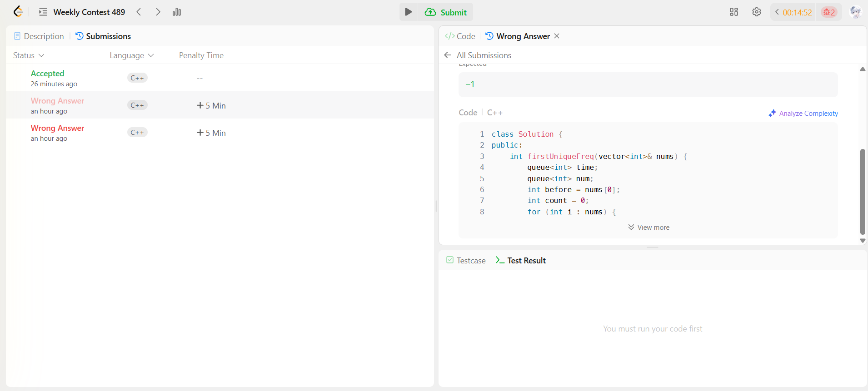Image resolution: width=868 pixels, height=391 pixels.
Task: Close the Wrong Answer tab
Action: [557, 36]
